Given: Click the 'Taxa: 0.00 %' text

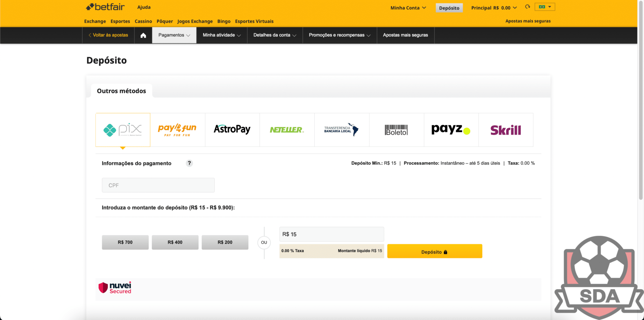Looking at the screenshot, I should click(521, 163).
